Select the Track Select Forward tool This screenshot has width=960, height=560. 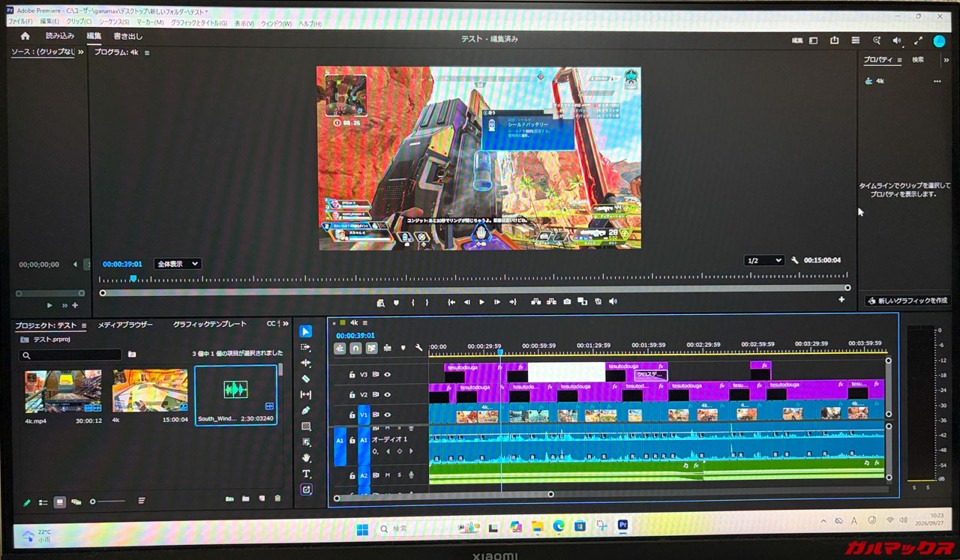[306, 347]
